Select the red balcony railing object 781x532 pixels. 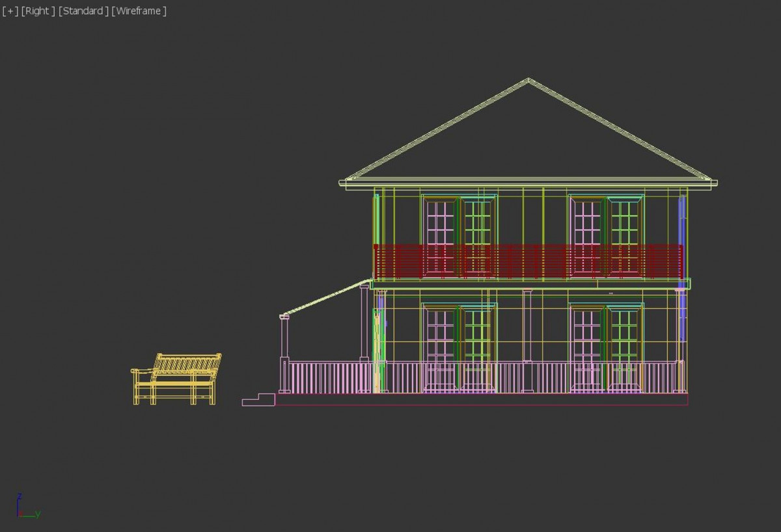(x=528, y=261)
